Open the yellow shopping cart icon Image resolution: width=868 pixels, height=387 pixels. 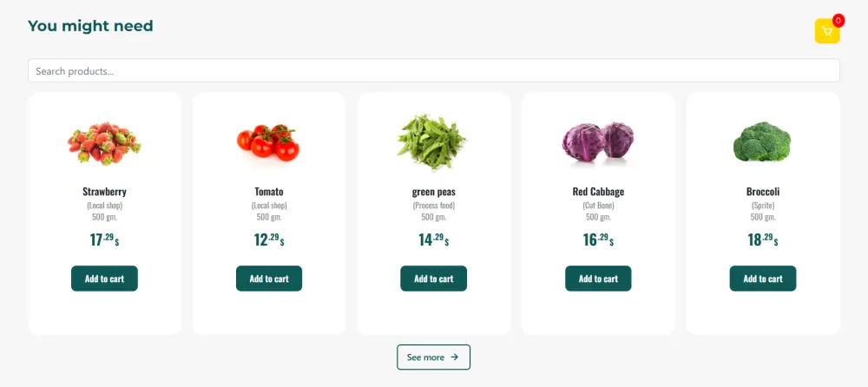click(826, 31)
